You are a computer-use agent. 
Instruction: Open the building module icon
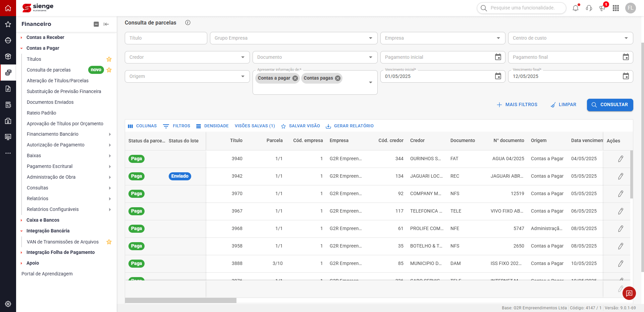[x=8, y=121]
